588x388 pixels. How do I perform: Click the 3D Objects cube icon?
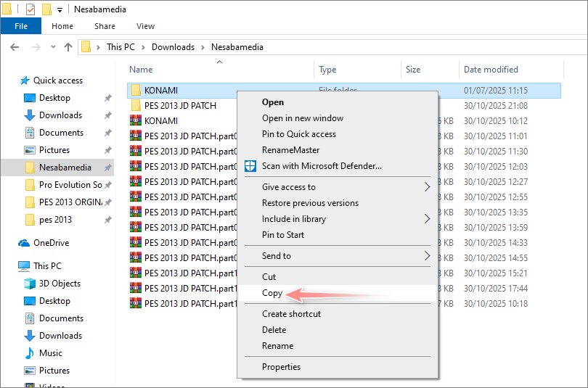coord(30,284)
